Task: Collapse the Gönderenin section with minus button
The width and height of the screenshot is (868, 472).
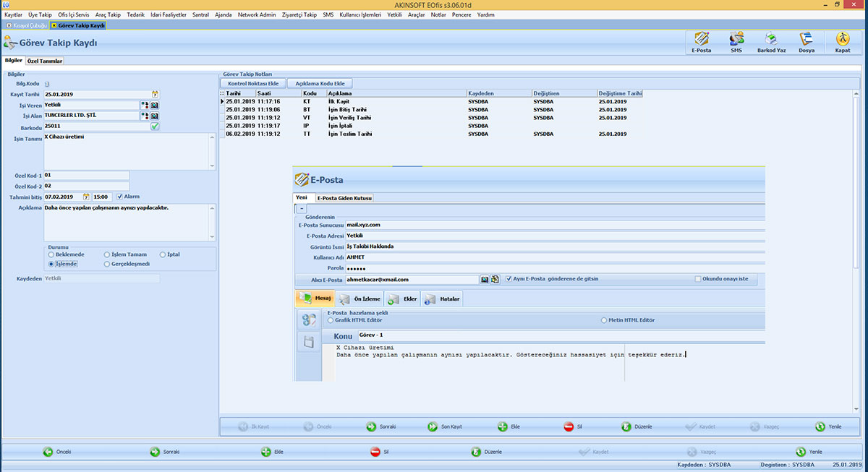Action: [x=302, y=208]
